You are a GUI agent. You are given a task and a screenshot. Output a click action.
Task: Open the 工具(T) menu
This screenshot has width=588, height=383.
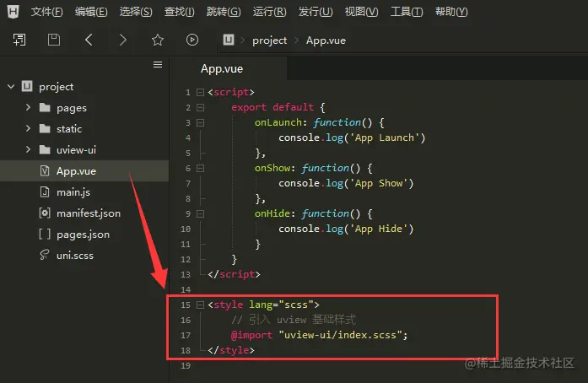(407, 12)
